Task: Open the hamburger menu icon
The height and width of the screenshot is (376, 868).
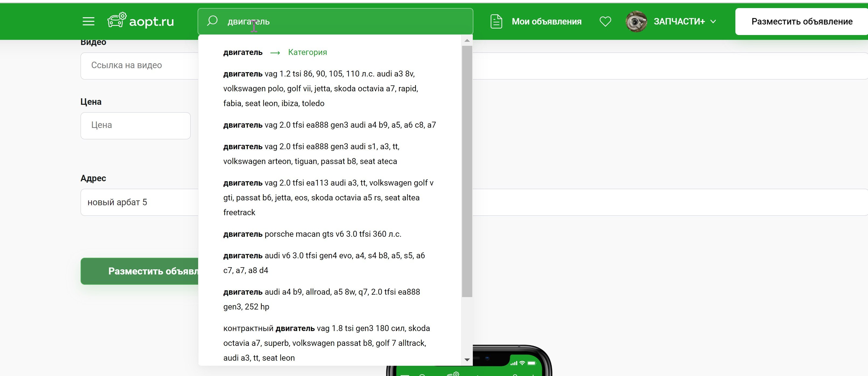Action: click(x=88, y=22)
